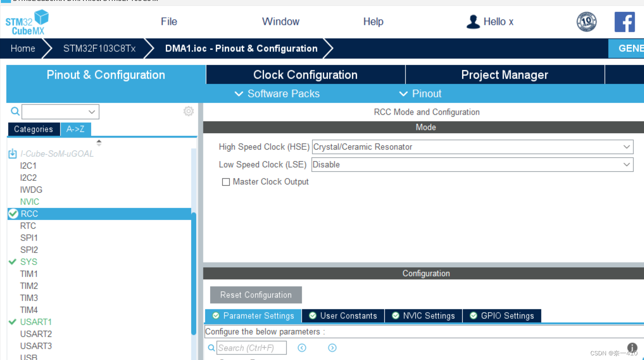Switch to the Clock Configuration tab

coord(306,75)
